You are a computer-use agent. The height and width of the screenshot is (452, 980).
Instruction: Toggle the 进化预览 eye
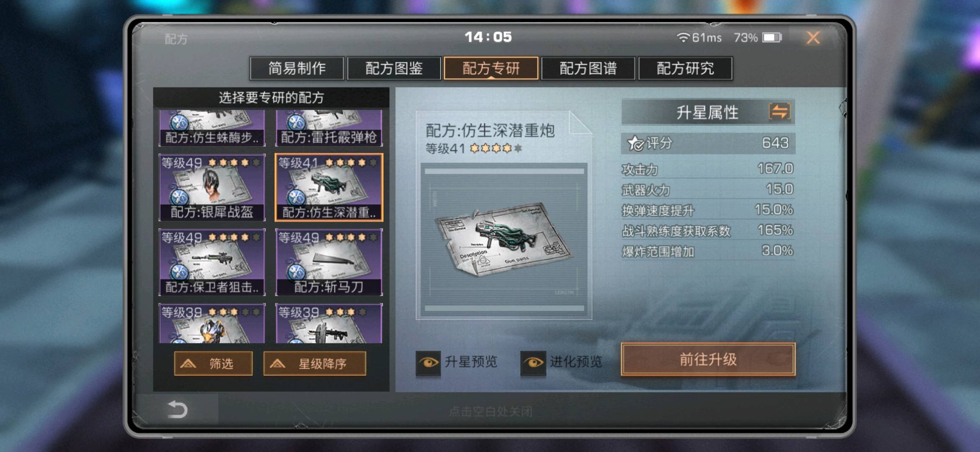533,362
